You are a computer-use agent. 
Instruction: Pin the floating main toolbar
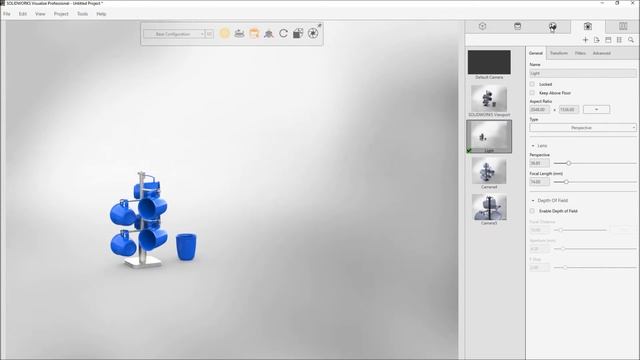320,26
